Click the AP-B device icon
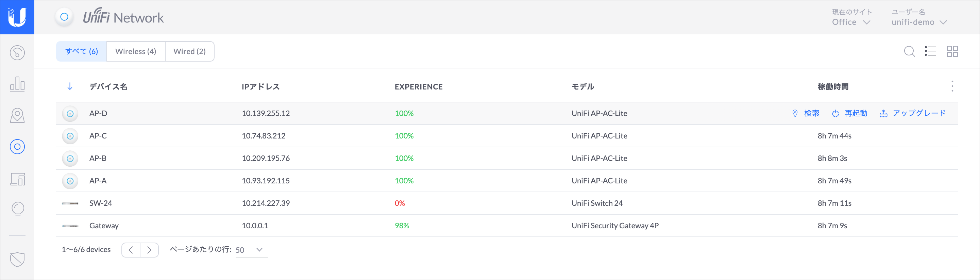Viewport: 980px width, 280px height. [70, 158]
